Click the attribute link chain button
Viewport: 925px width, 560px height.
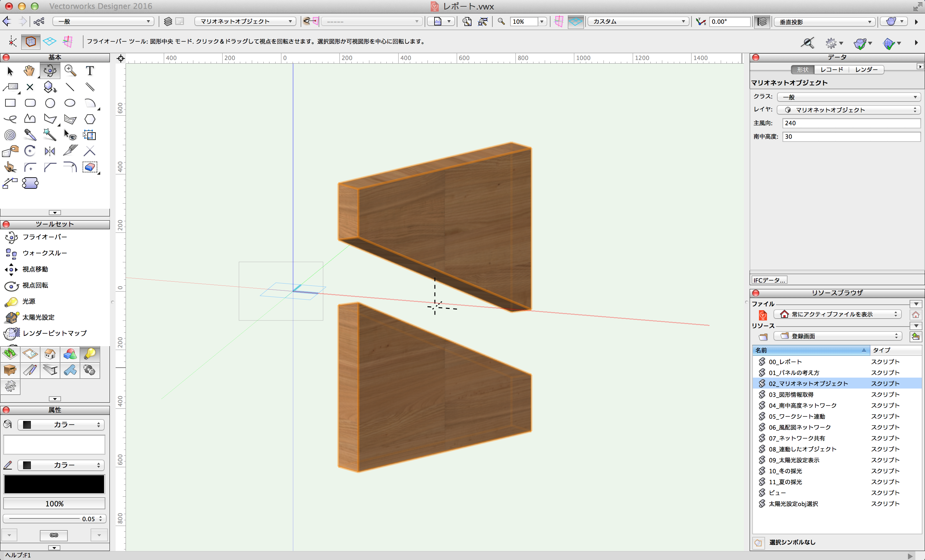54,535
